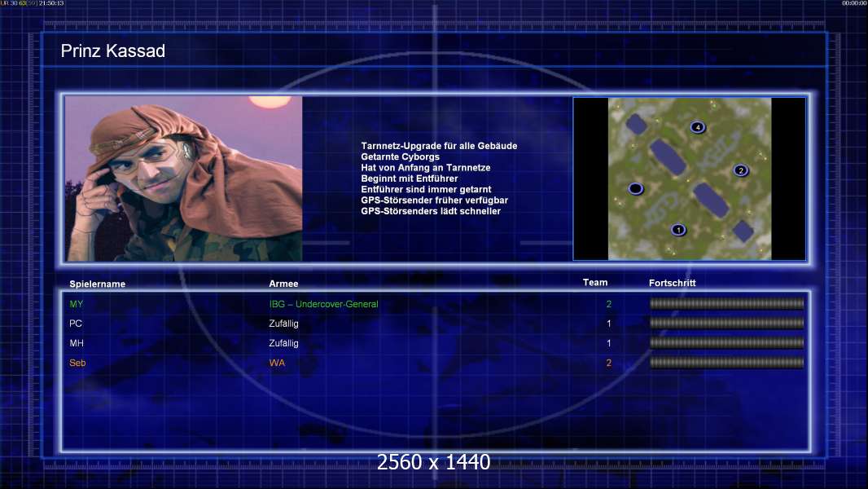
Task: Click MH's army value Zufällig
Action: click(283, 343)
